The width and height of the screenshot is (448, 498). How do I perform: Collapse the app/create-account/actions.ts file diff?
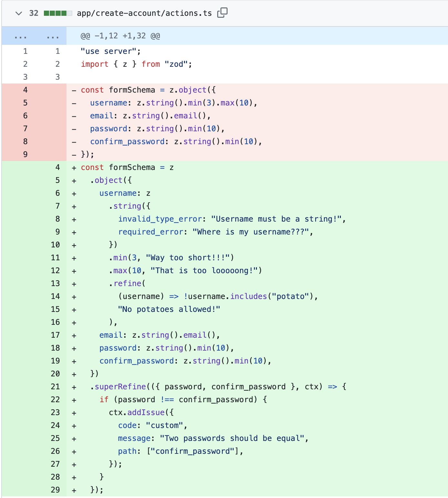tap(19, 13)
